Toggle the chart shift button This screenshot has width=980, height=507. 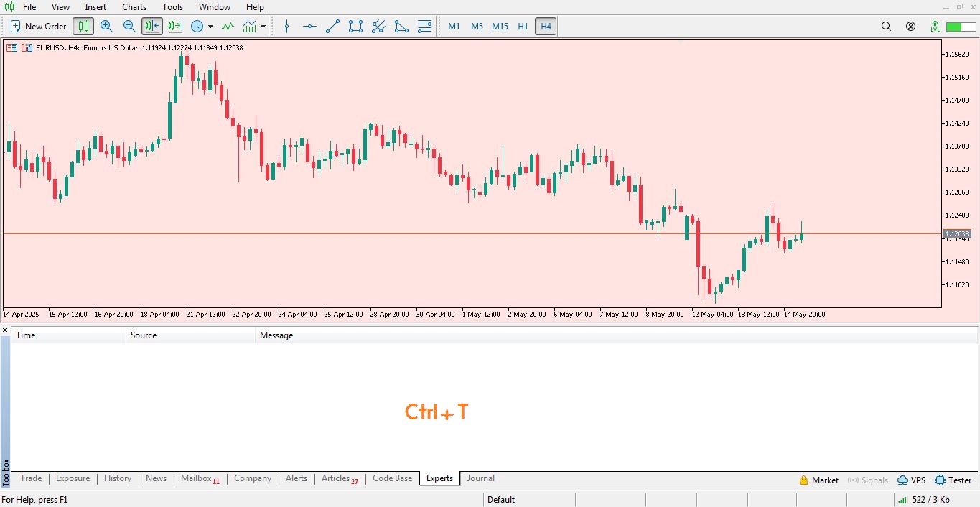pyautogui.click(x=175, y=27)
